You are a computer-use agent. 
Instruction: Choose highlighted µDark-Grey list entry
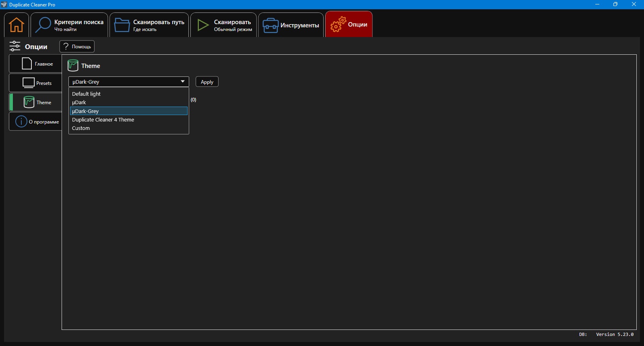(129, 111)
